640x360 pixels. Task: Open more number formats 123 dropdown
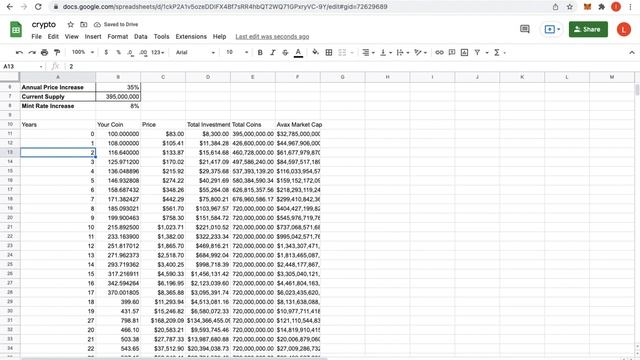(158, 52)
